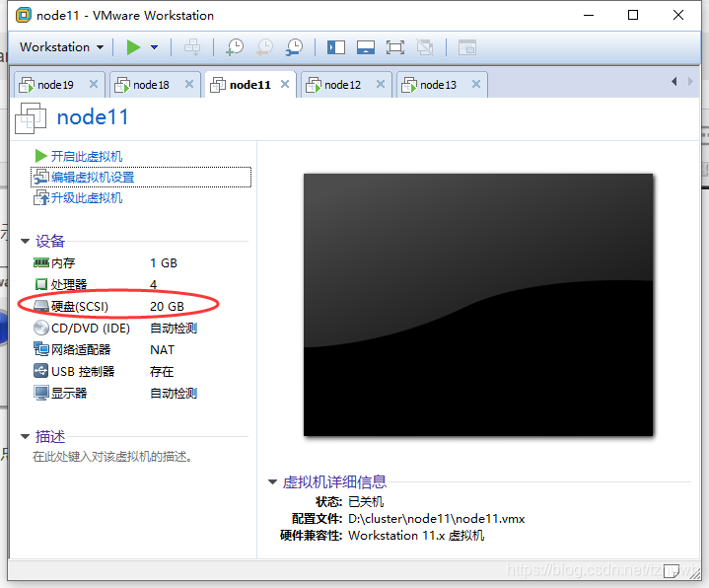
Task: Collapse the 虚拟机详细信息 section
Action: tap(272, 482)
